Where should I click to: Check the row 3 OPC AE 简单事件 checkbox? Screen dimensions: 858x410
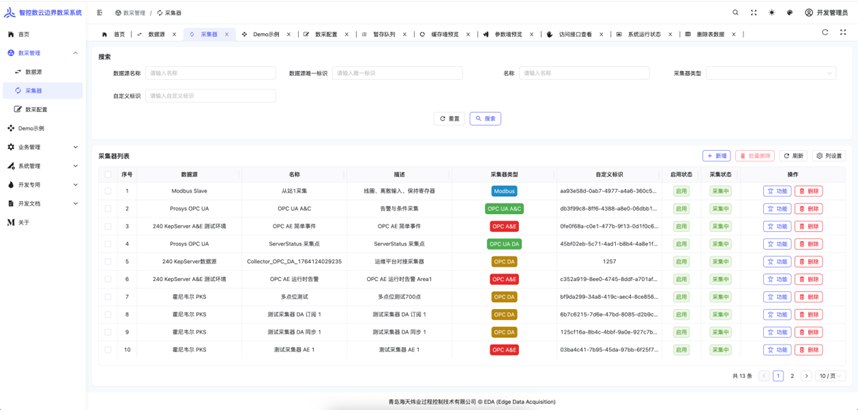[108, 226]
